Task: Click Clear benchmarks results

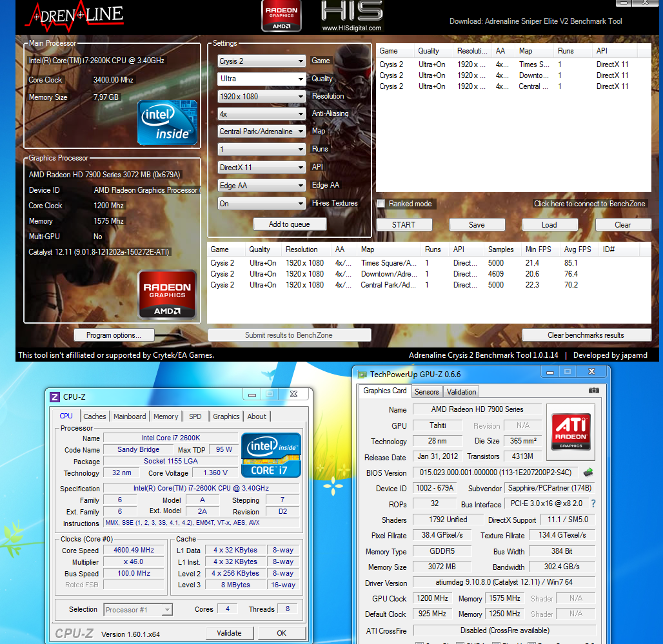Action: coord(586,335)
